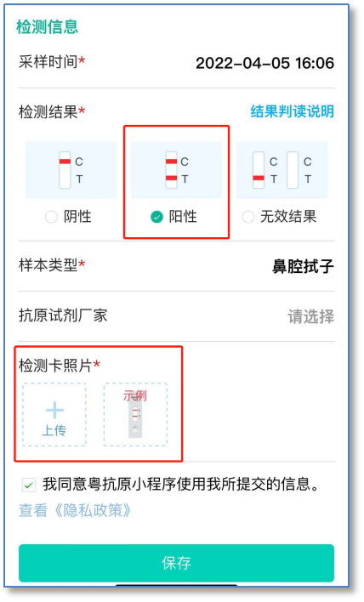The width and height of the screenshot is (364, 602).
Task: Click the 检测信息 section heading
Action: click(48, 27)
